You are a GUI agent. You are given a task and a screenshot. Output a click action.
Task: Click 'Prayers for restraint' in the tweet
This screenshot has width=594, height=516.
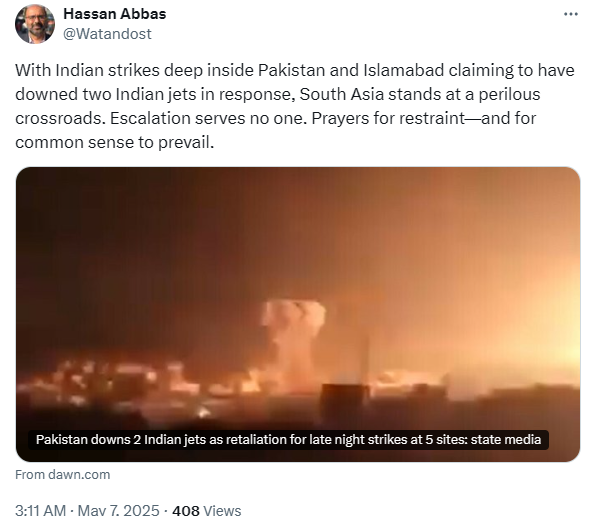(388, 118)
